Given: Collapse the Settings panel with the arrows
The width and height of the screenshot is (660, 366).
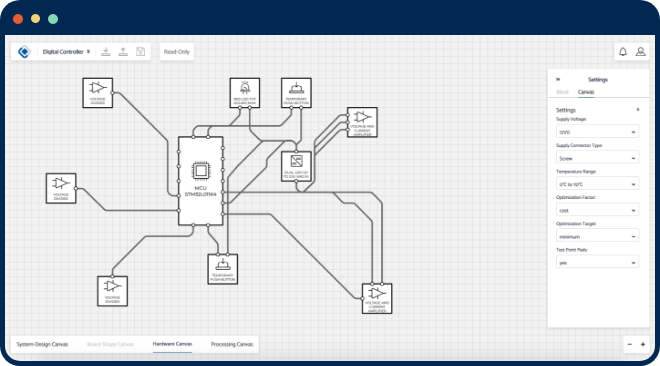Looking at the screenshot, I should point(558,80).
